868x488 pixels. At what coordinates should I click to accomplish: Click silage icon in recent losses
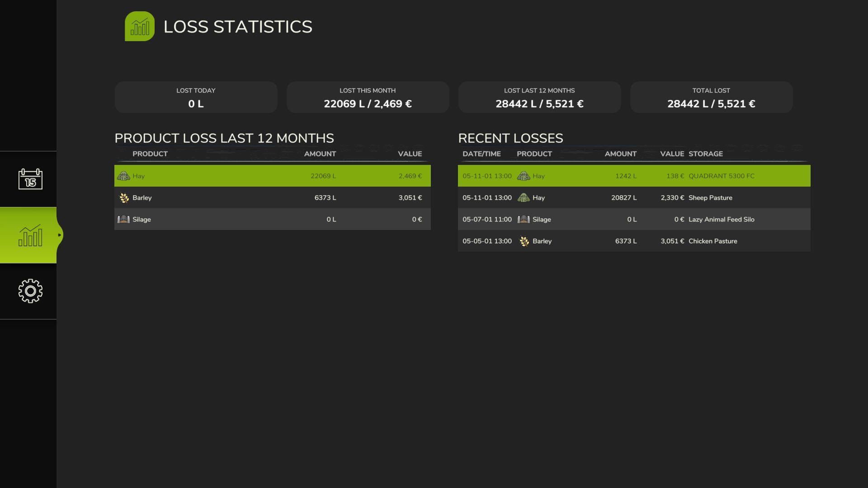click(524, 220)
